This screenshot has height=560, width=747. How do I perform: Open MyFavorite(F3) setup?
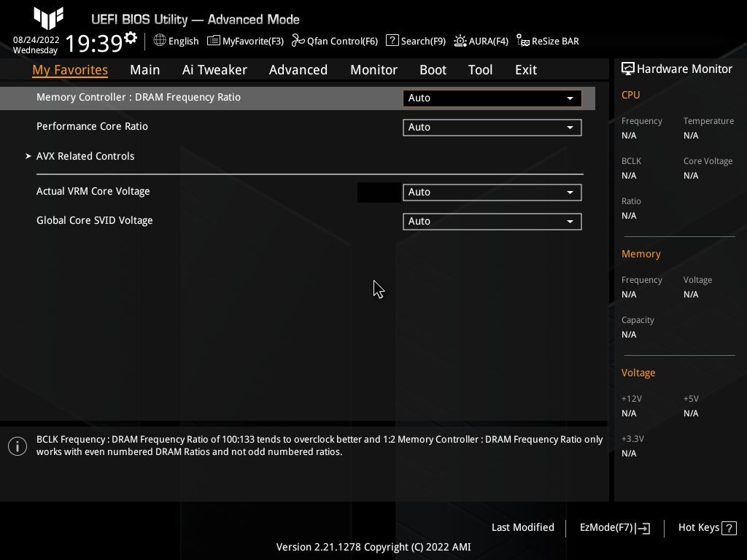[x=253, y=41]
